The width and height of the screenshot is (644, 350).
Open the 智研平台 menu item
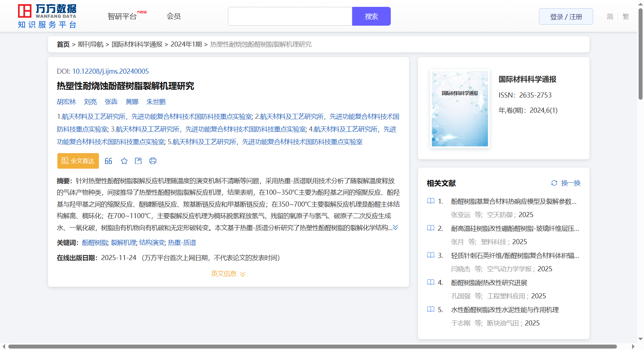[x=122, y=17]
